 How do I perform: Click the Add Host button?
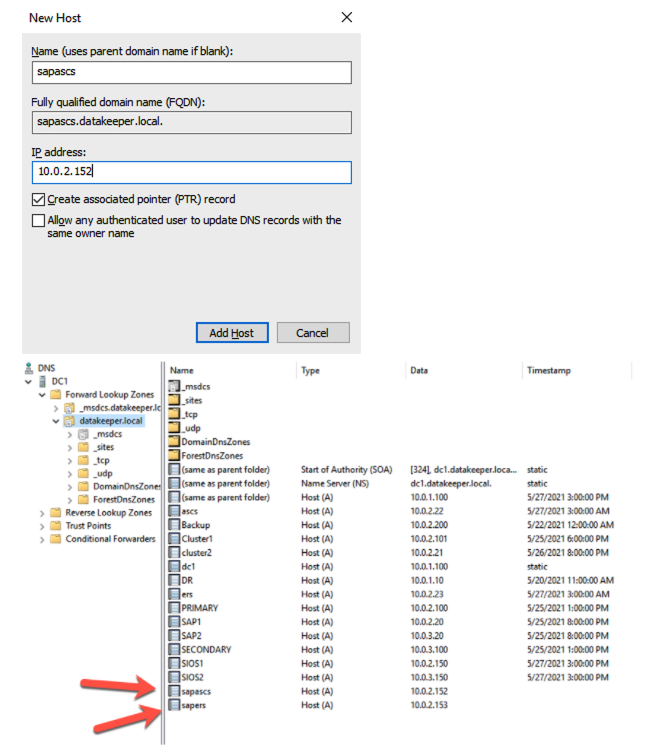coord(232,333)
